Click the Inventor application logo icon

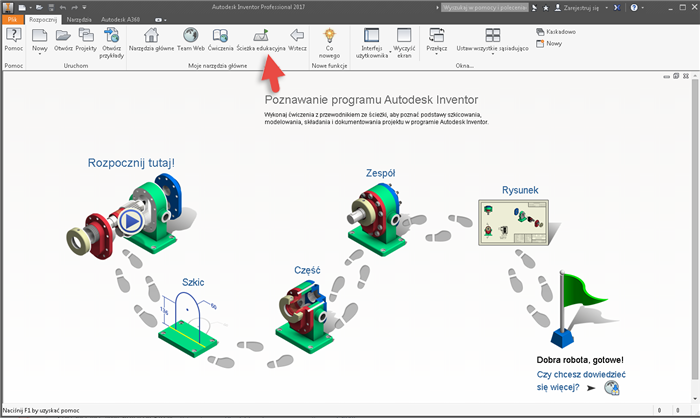pyautogui.click(x=8, y=7)
